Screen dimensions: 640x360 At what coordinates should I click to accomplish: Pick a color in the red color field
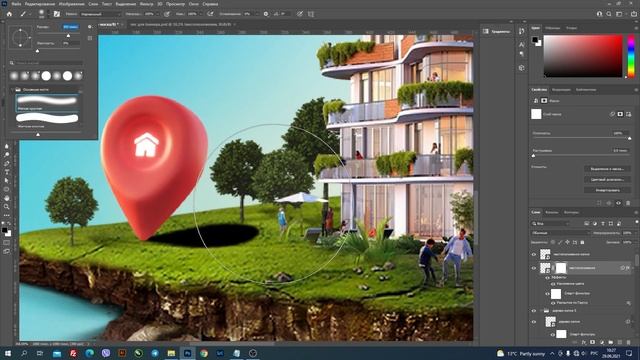pos(583,56)
